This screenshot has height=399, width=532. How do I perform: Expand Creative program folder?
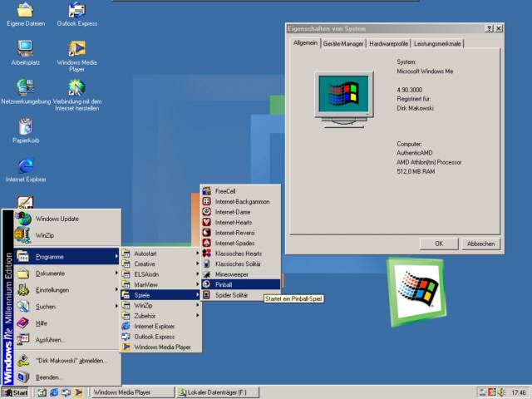tap(160, 264)
